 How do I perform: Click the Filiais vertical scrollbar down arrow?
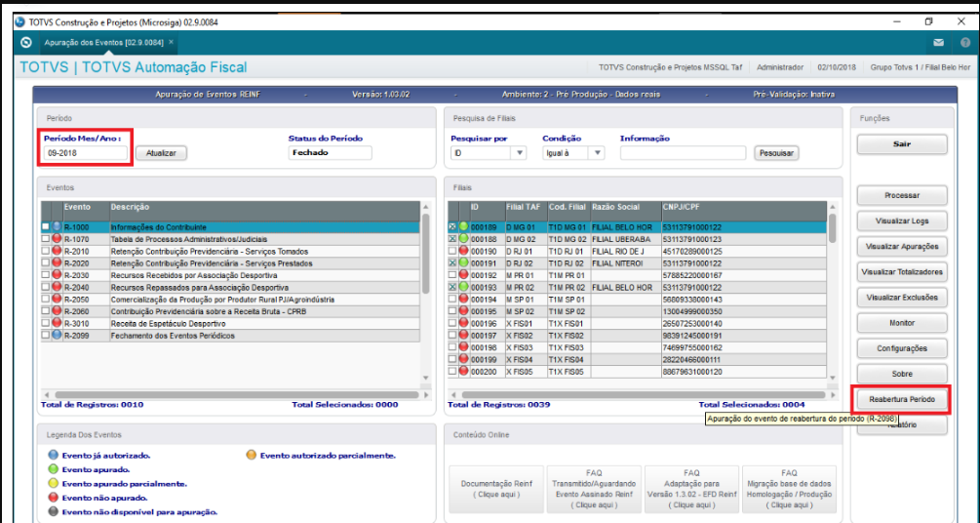point(833,378)
